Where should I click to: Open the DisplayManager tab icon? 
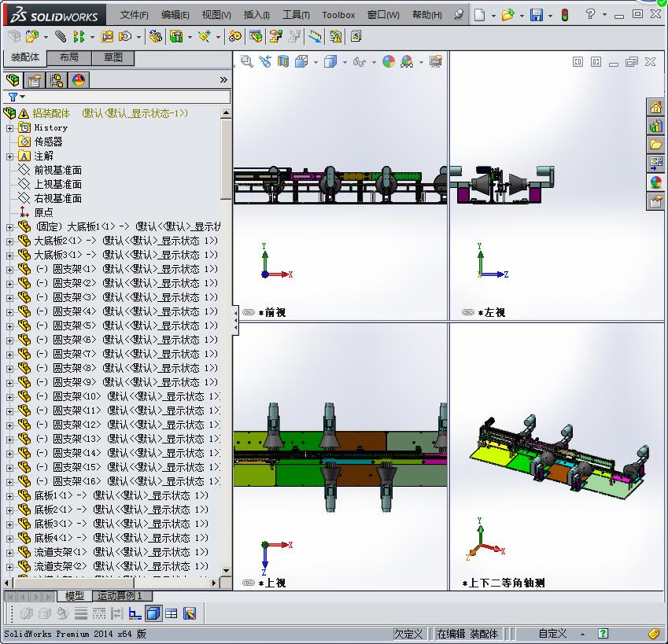click(x=79, y=80)
